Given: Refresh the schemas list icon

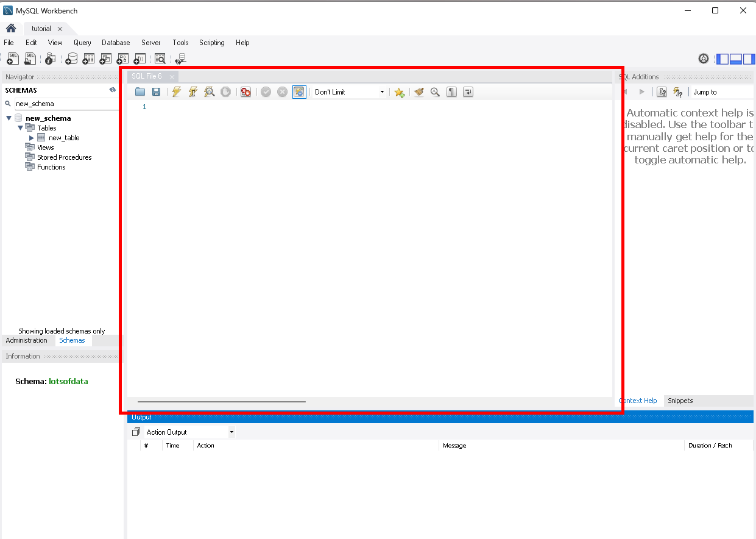Looking at the screenshot, I should (x=113, y=90).
